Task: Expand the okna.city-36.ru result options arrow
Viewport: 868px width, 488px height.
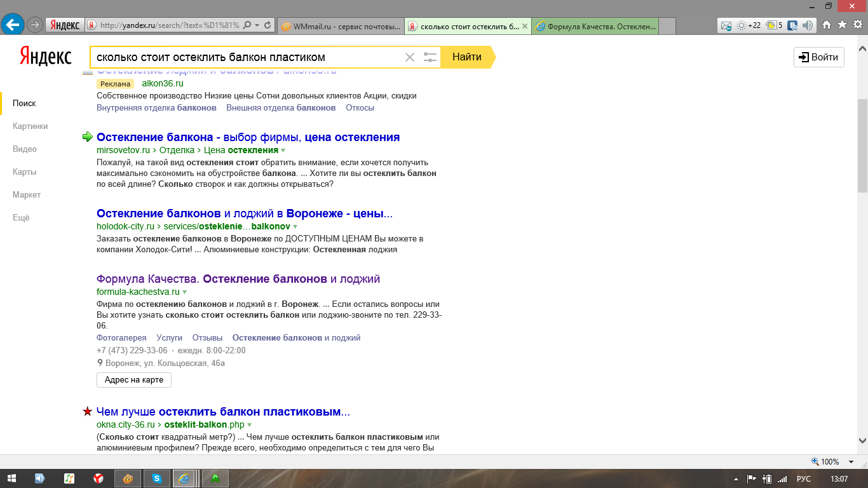Action: point(250,424)
